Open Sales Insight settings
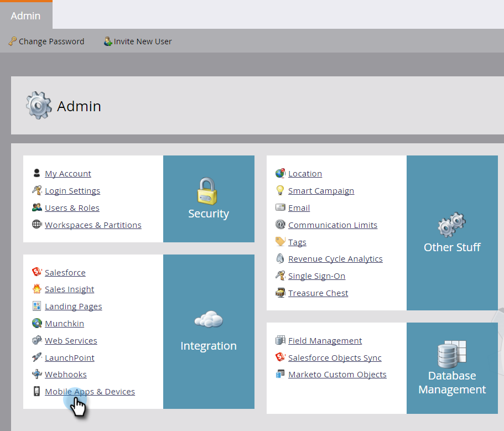The height and width of the screenshot is (431, 504). (69, 289)
